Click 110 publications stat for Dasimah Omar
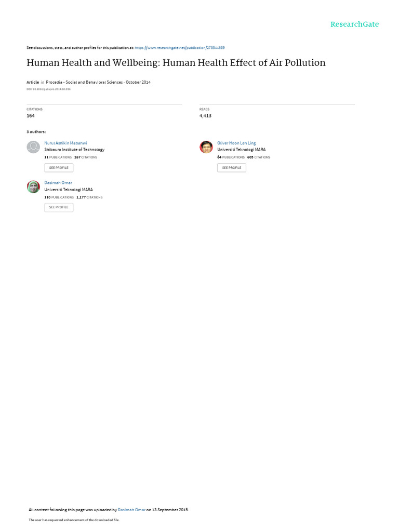 [59, 197]
